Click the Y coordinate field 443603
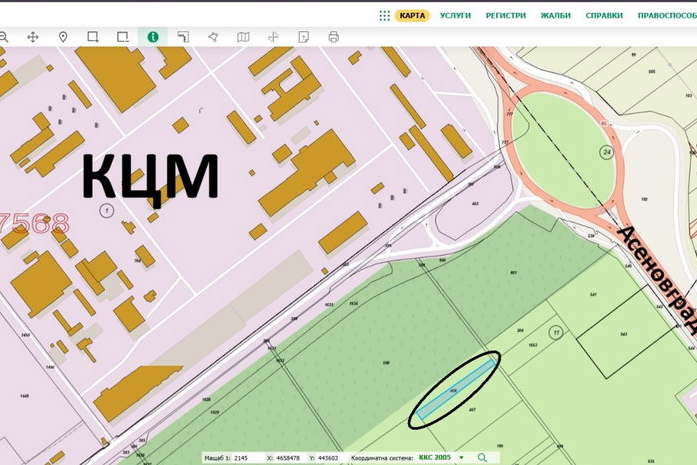 [329, 458]
